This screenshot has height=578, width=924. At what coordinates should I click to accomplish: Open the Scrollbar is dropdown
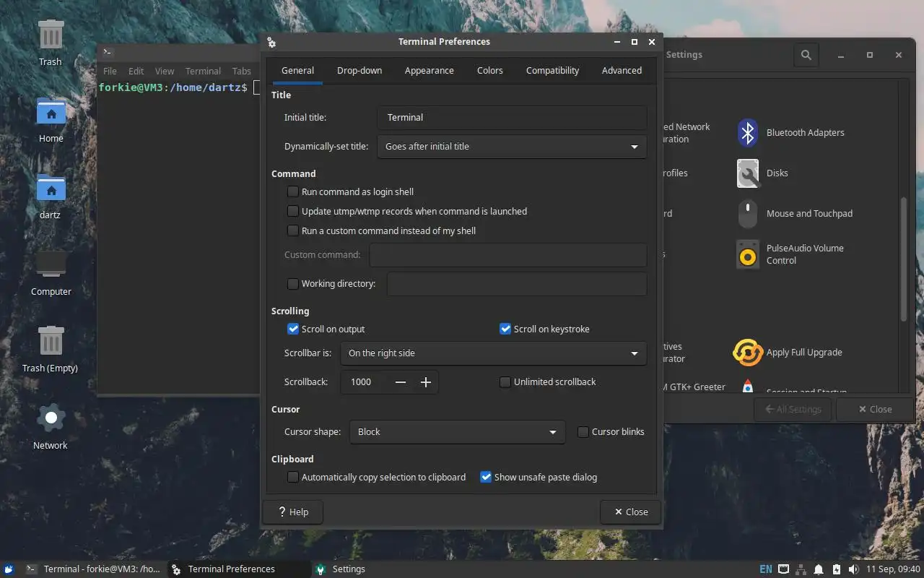coord(494,353)
